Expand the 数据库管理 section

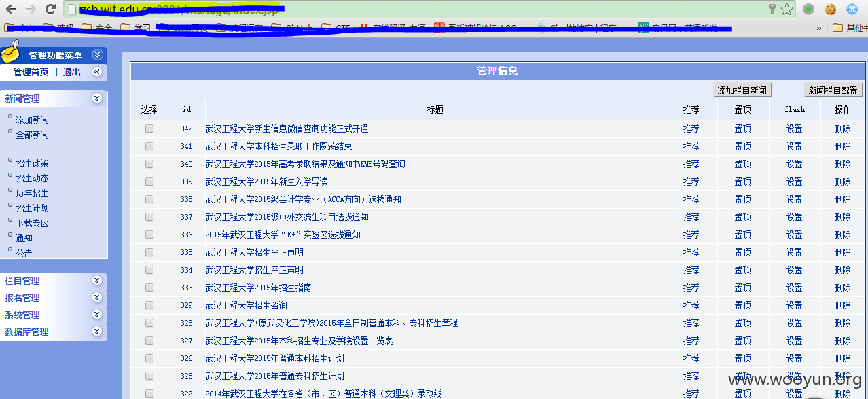pos(97,332)
